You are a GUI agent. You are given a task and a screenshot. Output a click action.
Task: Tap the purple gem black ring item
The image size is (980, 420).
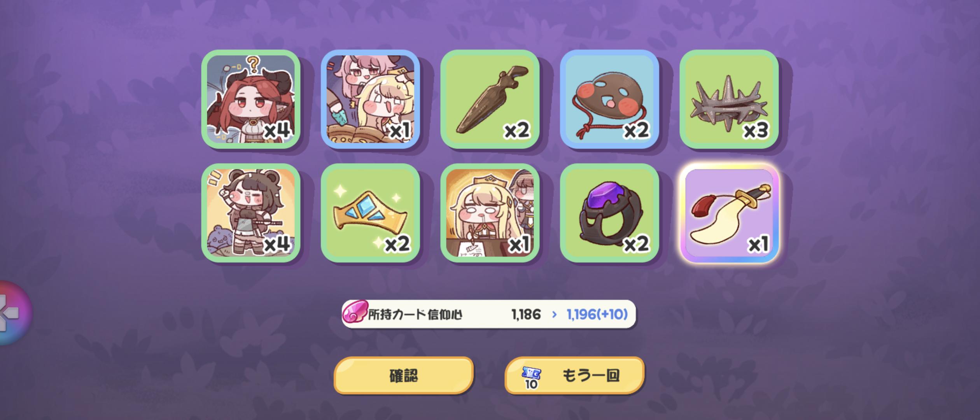click(x=609, y=213)
